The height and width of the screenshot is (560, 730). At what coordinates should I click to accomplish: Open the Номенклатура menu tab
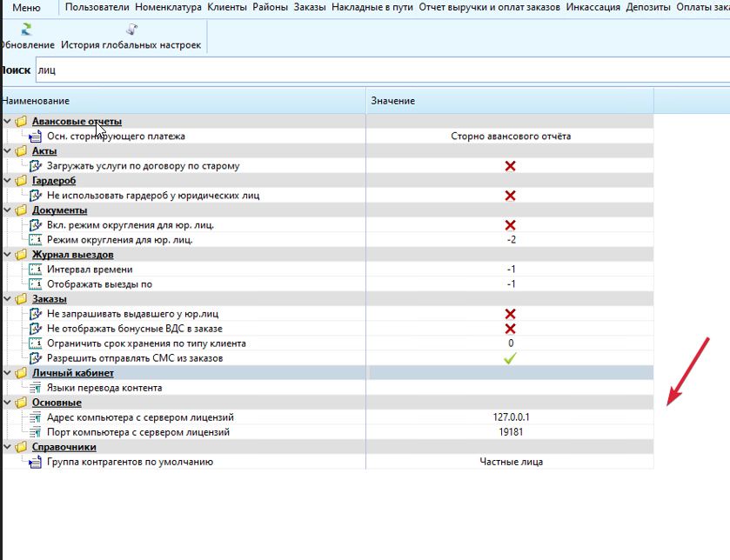pyautogui.click(x=169, y=7)
